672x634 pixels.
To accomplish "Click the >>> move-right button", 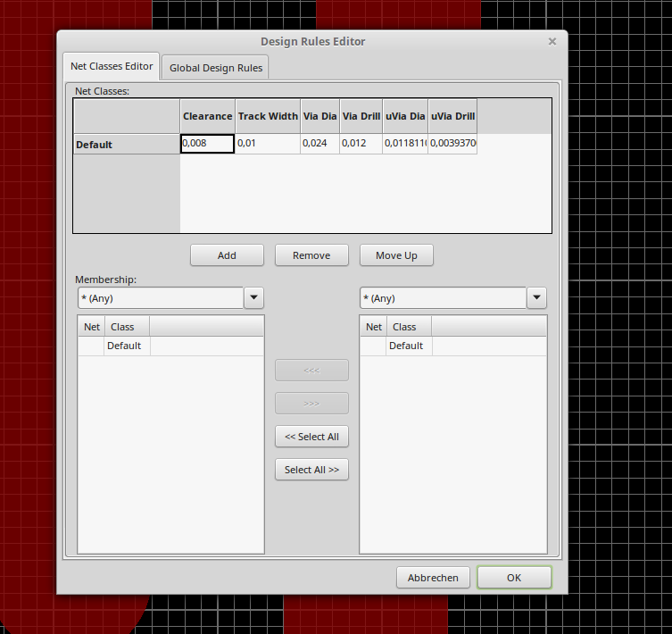I will point(311,404).
